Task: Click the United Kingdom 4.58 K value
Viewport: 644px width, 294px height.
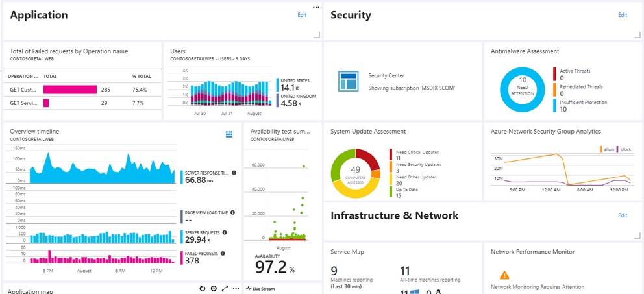Action: pos(291,103)
